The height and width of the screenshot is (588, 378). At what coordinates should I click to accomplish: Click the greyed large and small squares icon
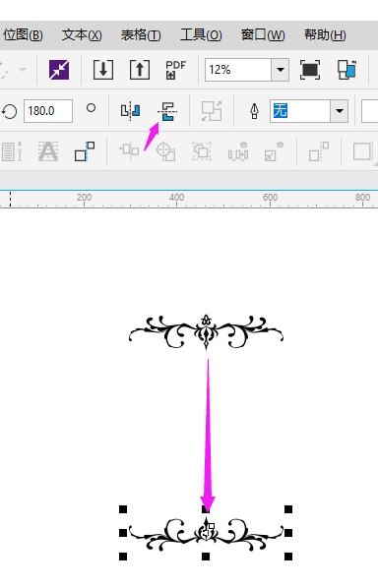pos(319,151)
